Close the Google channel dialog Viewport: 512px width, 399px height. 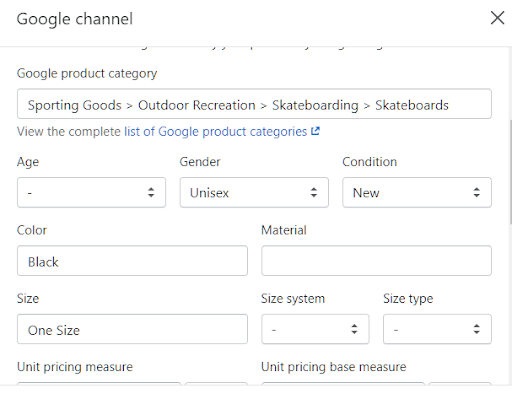(497, 18)
